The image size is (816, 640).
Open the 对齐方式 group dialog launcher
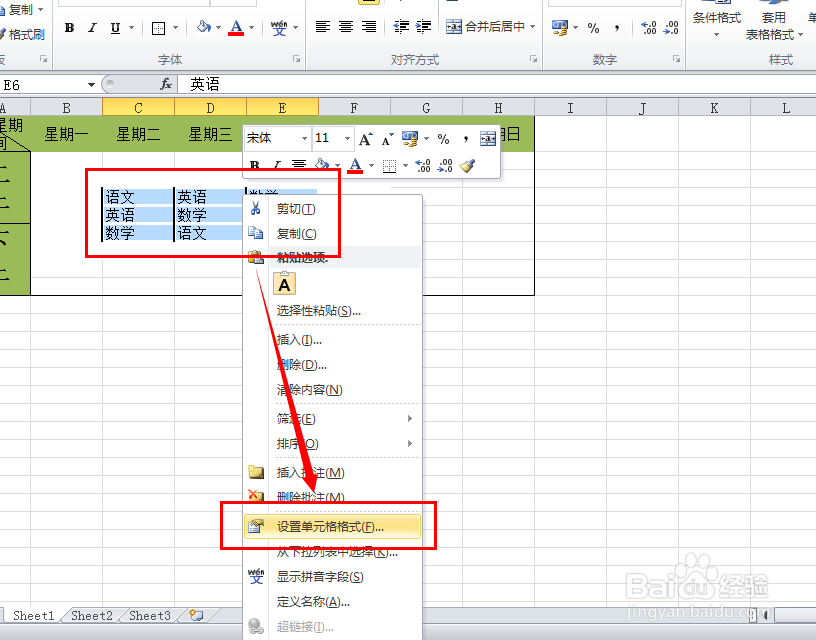pyautogui.click(x=533, y=59)
